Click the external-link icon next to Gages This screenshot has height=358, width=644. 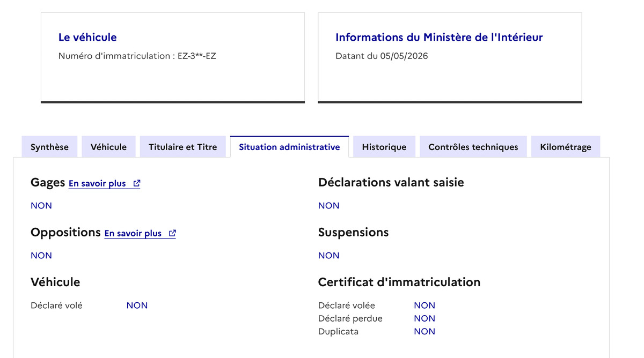[x=137, y=183]
